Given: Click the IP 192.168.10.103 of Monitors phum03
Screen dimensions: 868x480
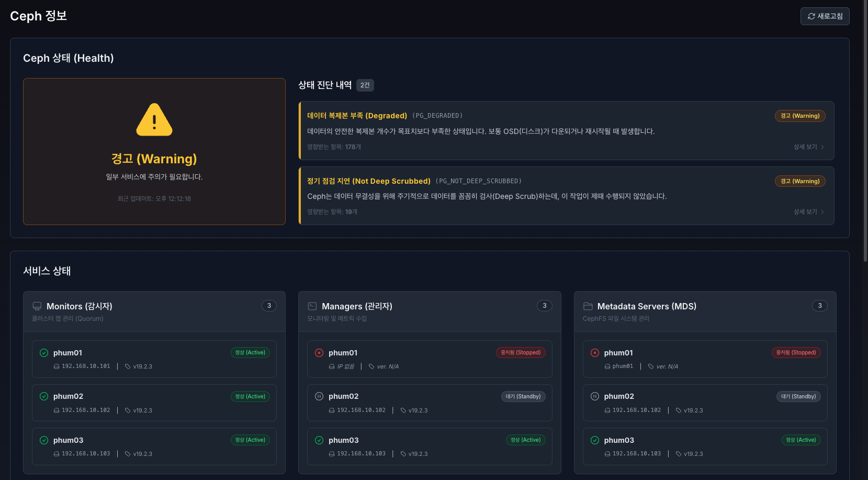Looking at the screenshot, I should tap(86, 454).
